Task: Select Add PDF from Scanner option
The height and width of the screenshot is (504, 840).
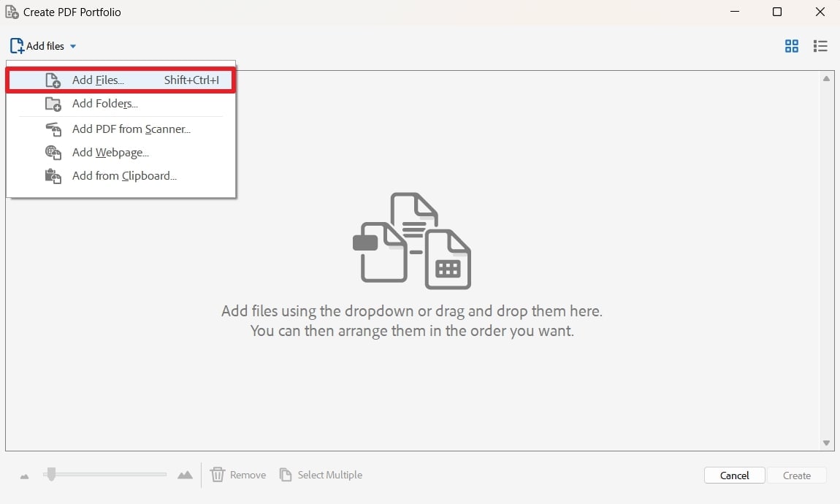Action: tap(121, 129)
